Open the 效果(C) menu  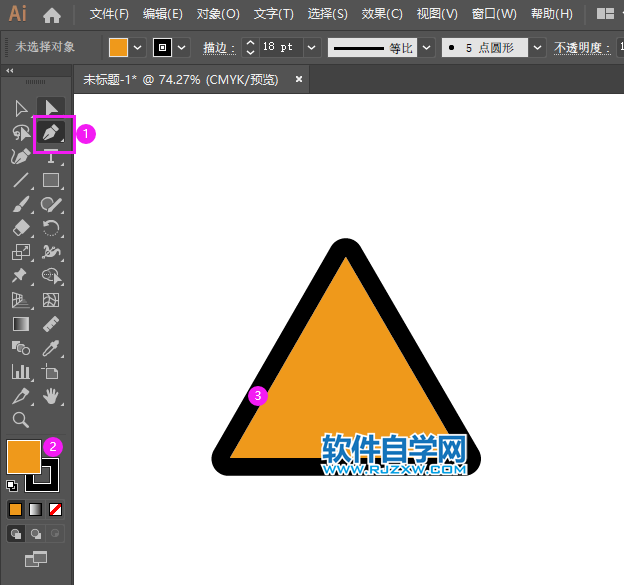tap(382, 14)
